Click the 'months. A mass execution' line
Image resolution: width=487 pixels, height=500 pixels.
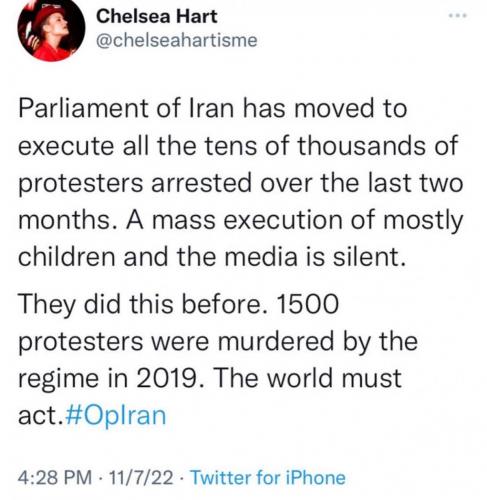click(241, 221)
